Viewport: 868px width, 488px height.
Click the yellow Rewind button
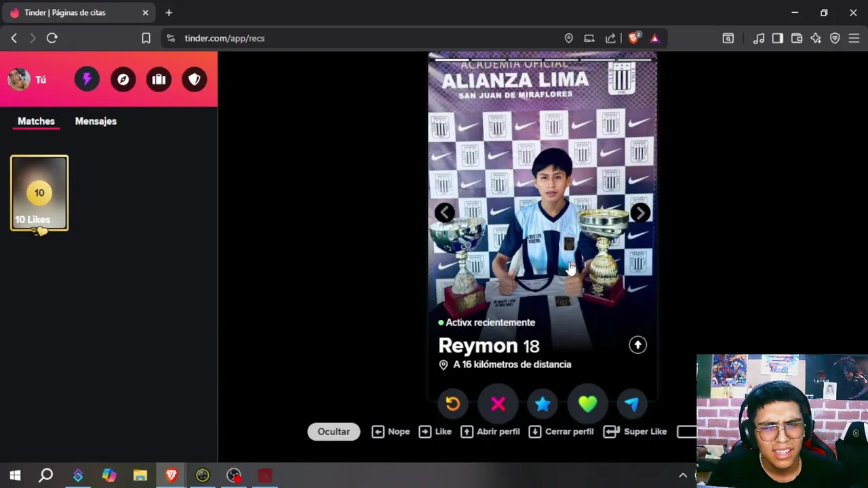pyautogui.click(x=453, y=404)
